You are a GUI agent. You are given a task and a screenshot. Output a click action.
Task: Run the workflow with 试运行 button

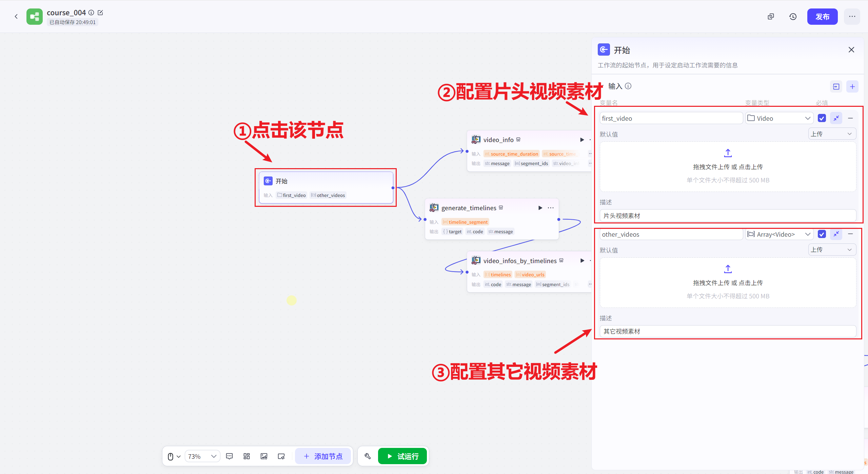(402, 456)
